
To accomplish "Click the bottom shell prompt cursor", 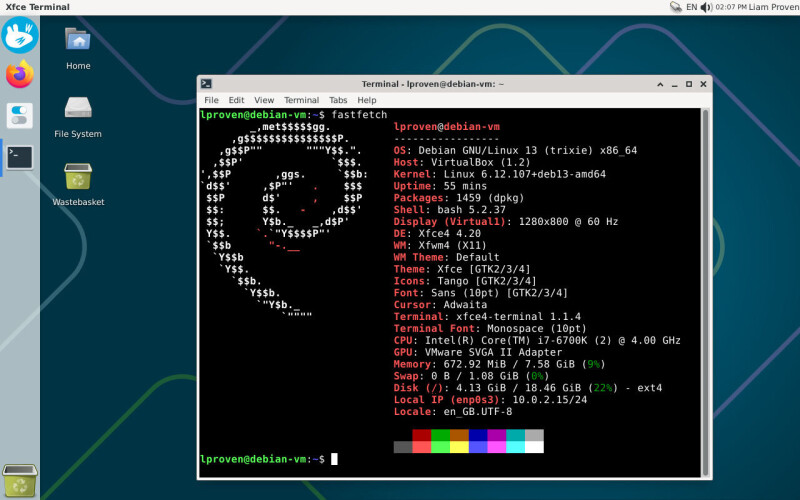I will click(334, 459).
